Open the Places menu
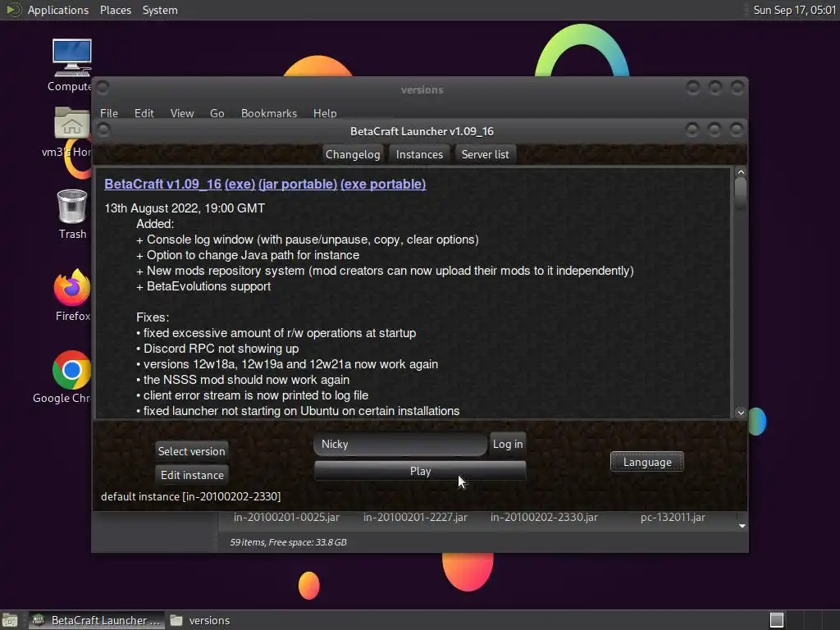840x630 pixels. coord(116,10)
